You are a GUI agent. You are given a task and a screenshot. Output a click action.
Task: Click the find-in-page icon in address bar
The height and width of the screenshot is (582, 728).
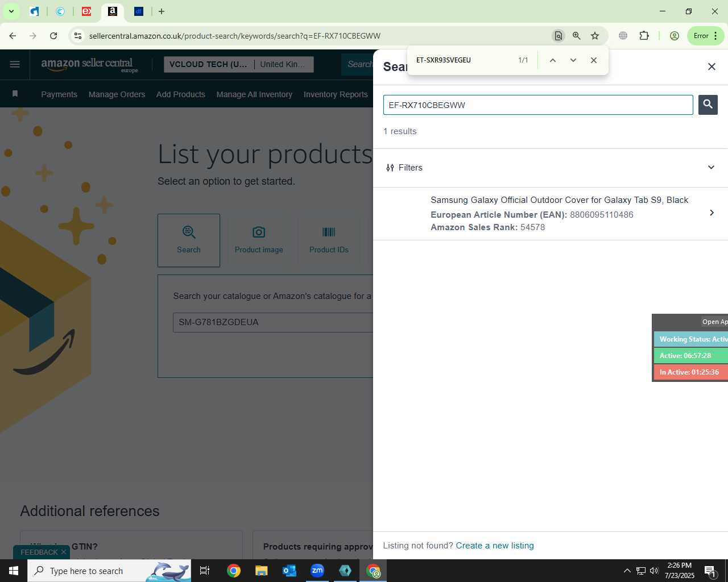559,36
